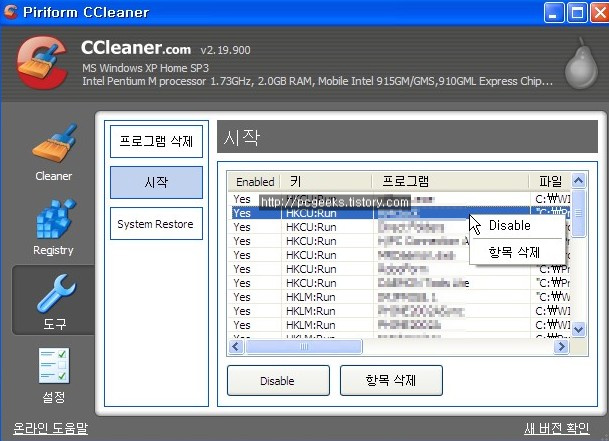The image size is (609, 441).
Task: Click the 새 버전 확인 update check link
Action: [x=557, y=428]
